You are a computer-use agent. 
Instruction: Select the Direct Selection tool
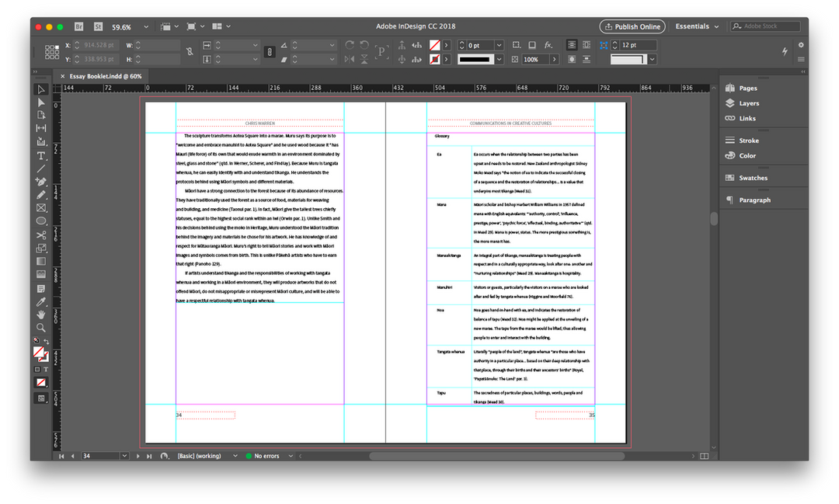point(41,103)
